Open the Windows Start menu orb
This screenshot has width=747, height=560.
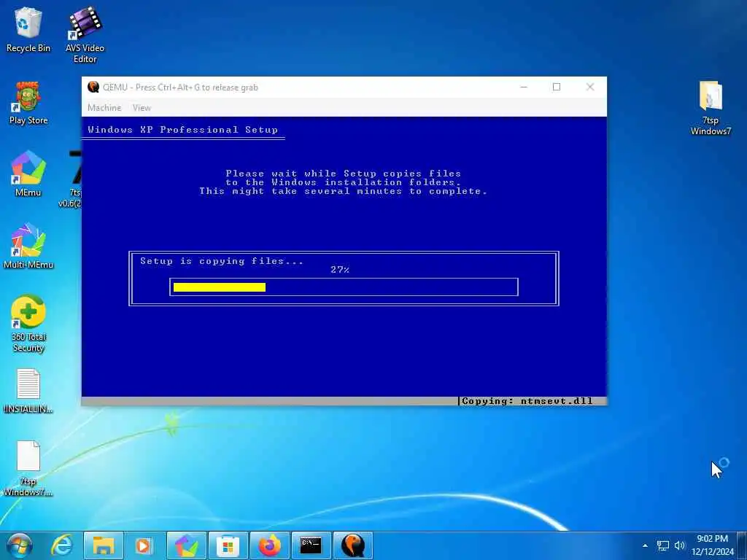(20, 545)
